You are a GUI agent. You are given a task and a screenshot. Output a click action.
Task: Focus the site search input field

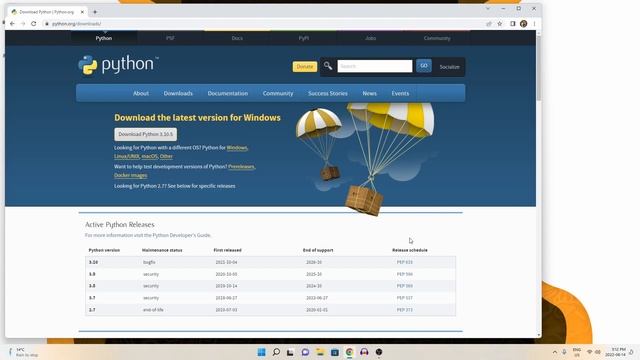tap(375, 66)
